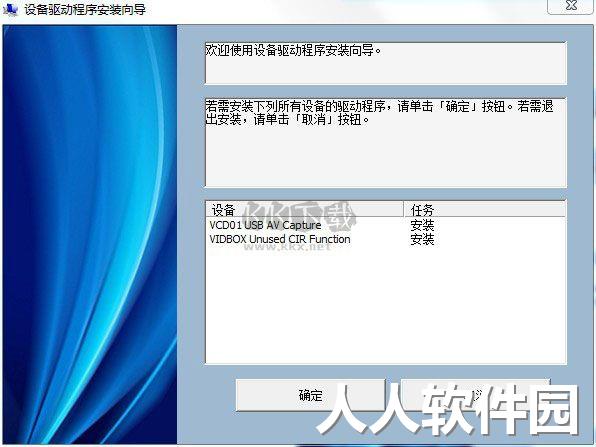Select the VCD01 USB AV Capture row
This screenshot has height=447, width=596.
[385, 225]
